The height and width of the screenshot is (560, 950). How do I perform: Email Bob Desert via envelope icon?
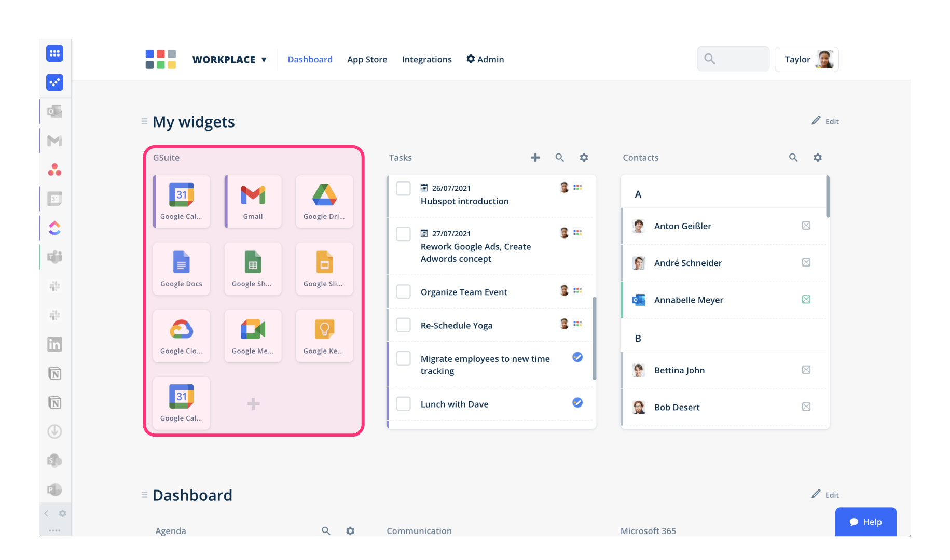pyautogui.click(x=806, y=407)
